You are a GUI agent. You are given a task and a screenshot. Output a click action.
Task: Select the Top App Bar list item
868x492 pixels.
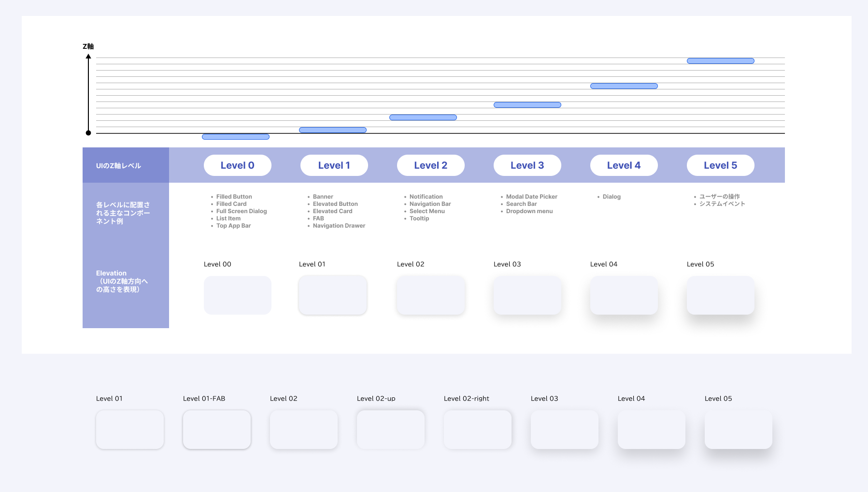(233, 226)
